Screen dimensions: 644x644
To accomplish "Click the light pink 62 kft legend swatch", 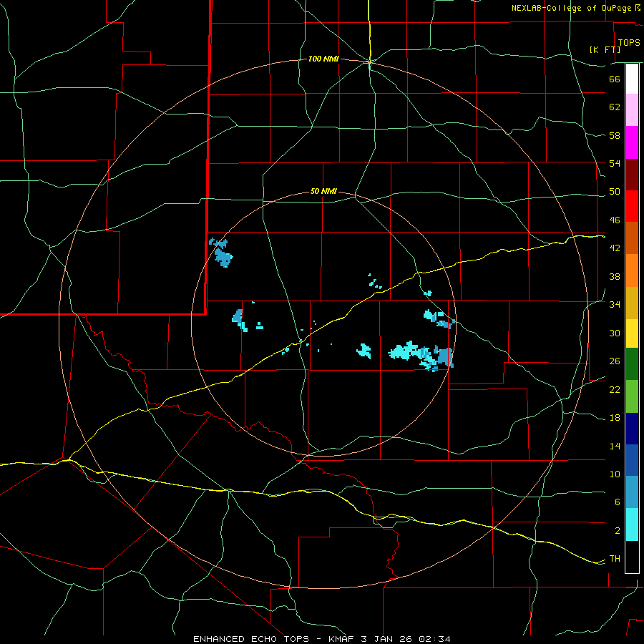I will pyautogui.click(x=632, y=110).
